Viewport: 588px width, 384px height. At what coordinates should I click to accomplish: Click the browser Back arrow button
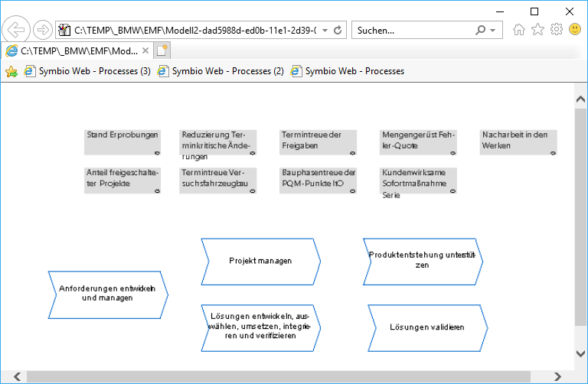(x=16, y=30)
